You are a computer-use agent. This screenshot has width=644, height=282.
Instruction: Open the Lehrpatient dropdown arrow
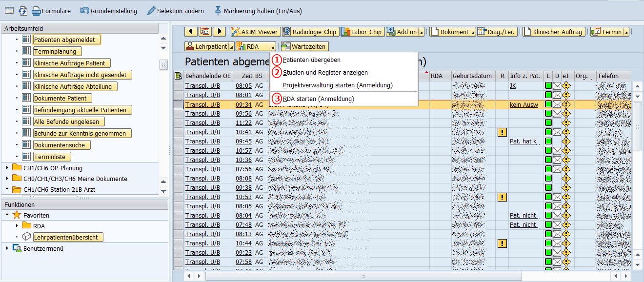click(230, 46)
